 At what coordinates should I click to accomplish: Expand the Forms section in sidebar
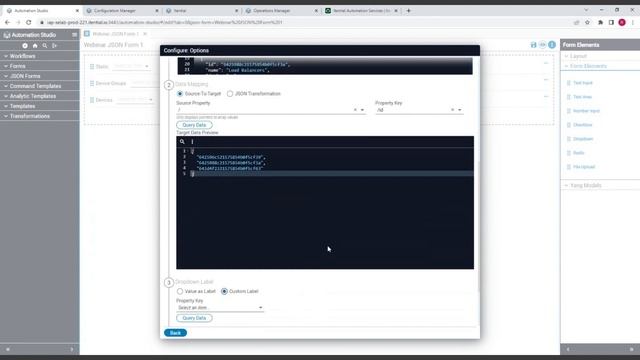(x=40, y=66)
